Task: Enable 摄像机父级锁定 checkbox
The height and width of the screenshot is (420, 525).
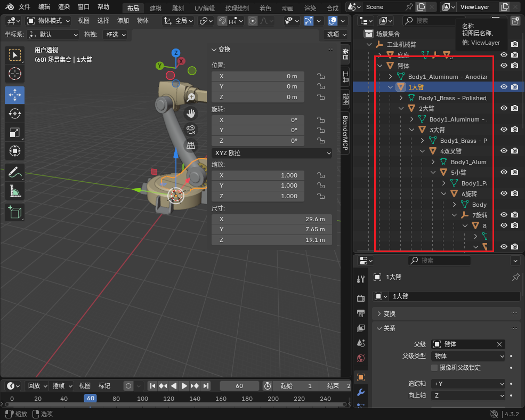Action: pyautogui.click(x=434, y=368)
